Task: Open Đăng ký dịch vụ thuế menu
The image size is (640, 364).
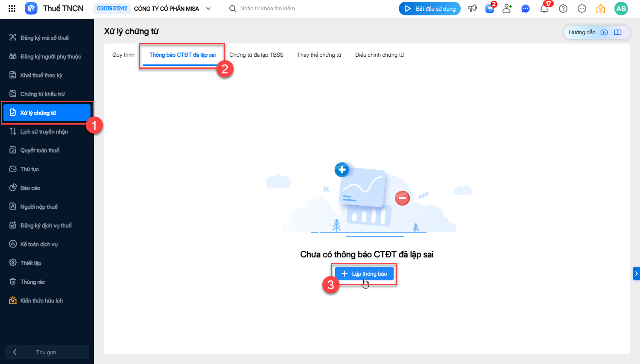Action: point(47,225)
